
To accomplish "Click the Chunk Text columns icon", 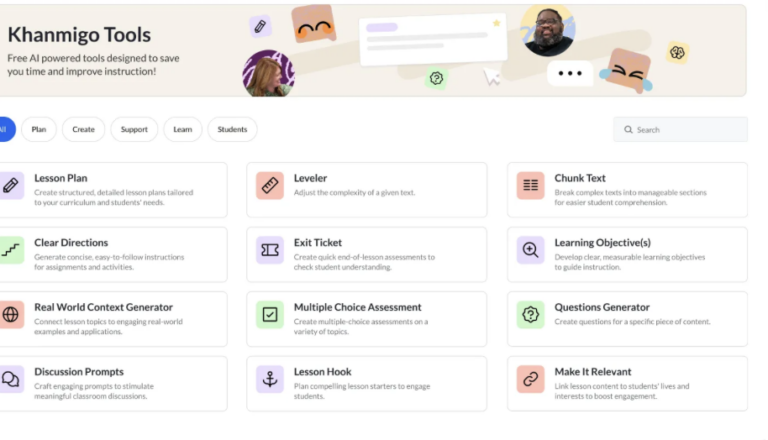I will point(530,185).
